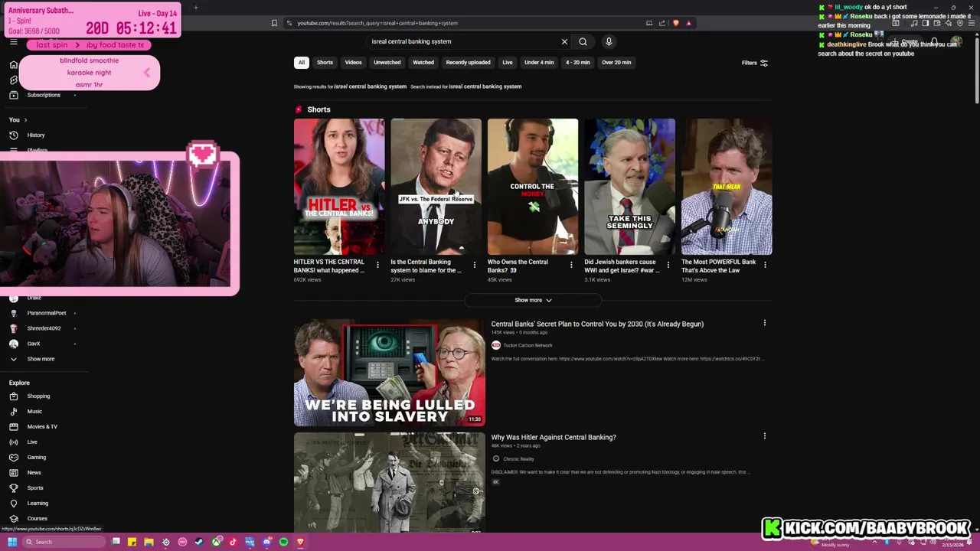
Task: Open Music in Explore
Action: point(34,412)
